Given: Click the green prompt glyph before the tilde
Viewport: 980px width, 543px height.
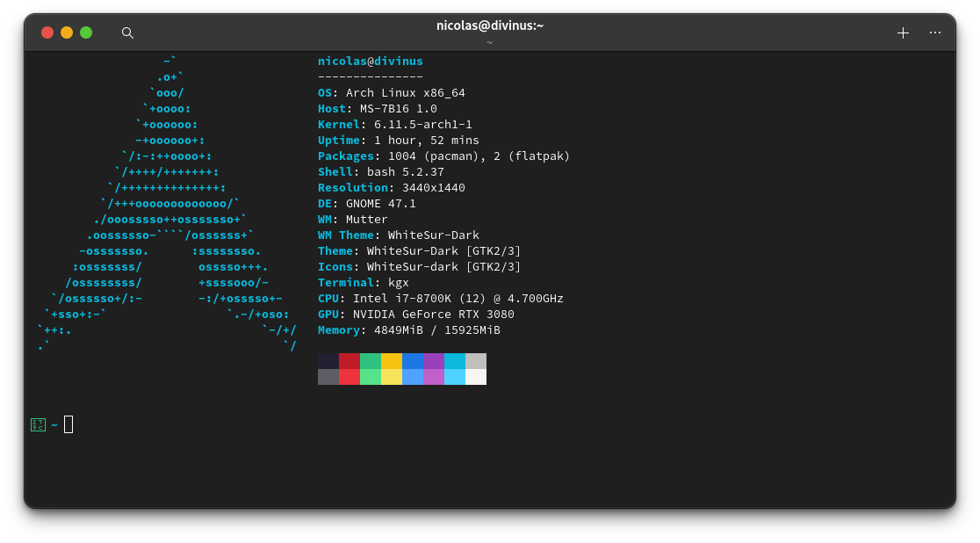Looking at the screenshot, I should [x=37, y=424].
